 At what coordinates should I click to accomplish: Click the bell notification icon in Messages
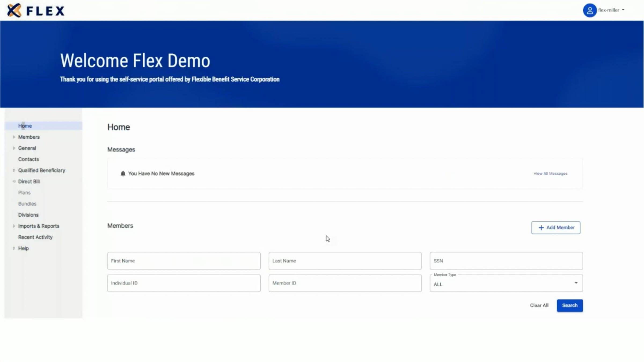coord(123,173)
